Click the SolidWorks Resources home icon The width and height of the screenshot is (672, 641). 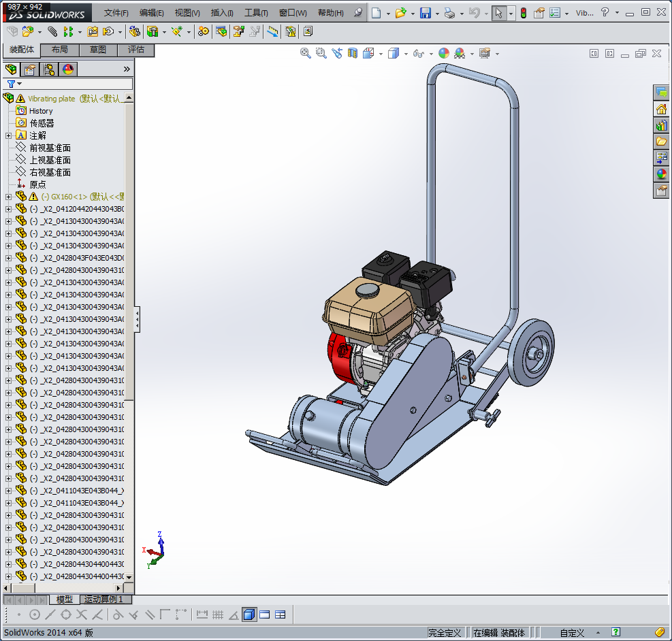pyautogui.click(x=661, y=109)
